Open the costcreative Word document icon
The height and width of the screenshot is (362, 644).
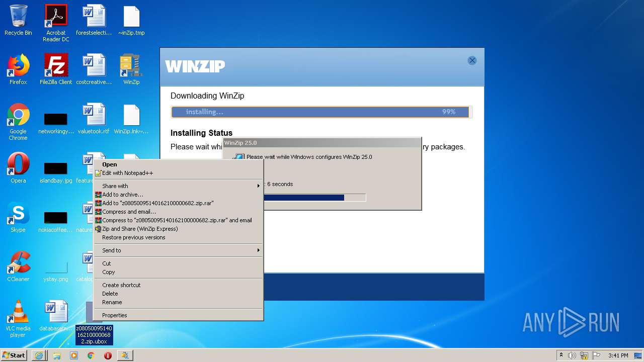click(x=94, y=69)
